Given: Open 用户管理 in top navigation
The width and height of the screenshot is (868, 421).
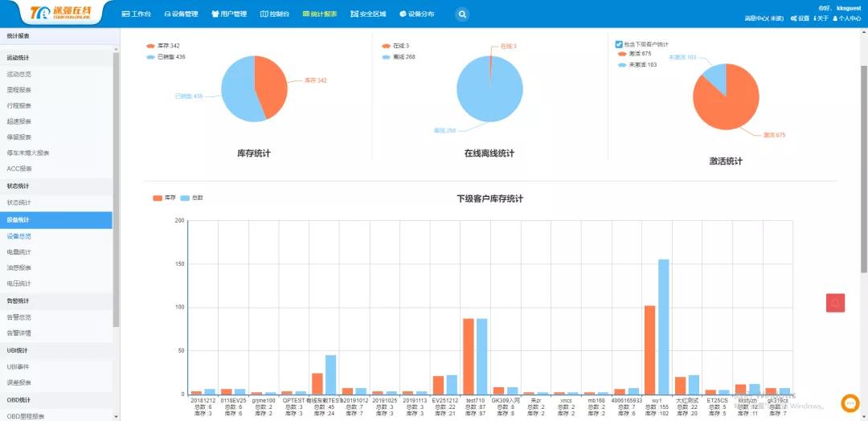Looking at the screenshot, I should point(229,14).
